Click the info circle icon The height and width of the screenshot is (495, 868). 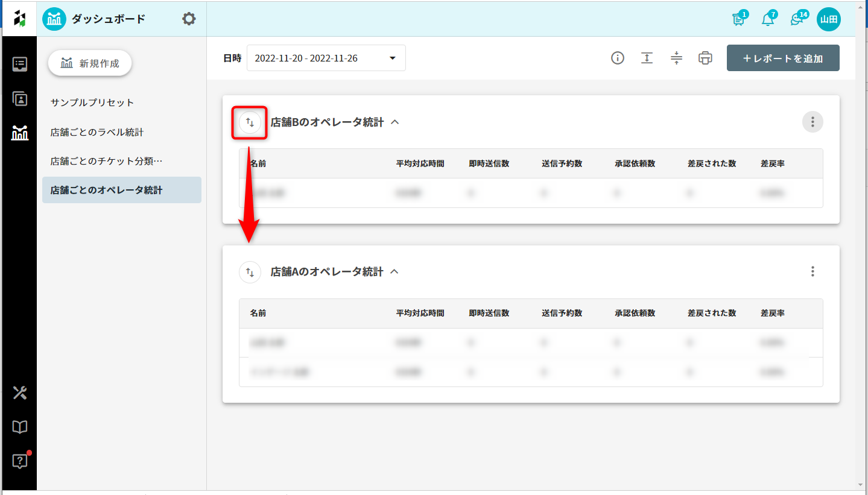point(617,58)
